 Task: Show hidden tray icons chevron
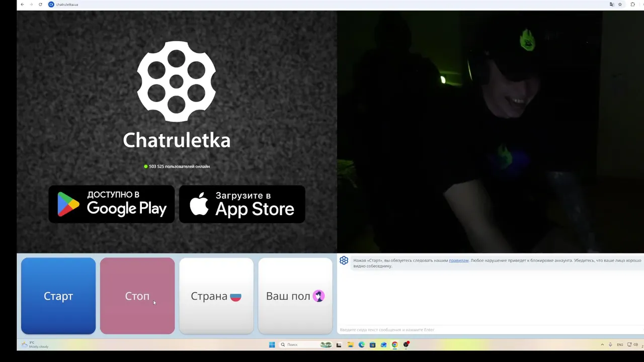point(602,344)
